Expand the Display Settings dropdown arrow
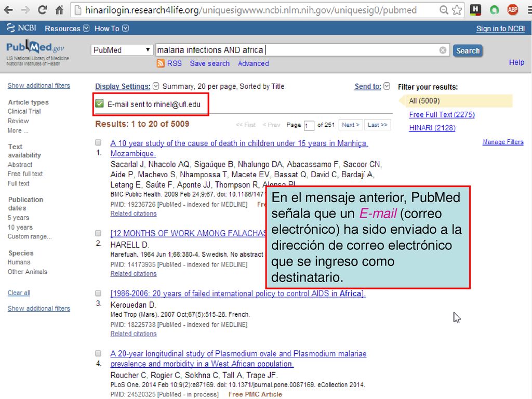Image resolution: width=532 pixels, height=399 pixels. click(156, 86)
